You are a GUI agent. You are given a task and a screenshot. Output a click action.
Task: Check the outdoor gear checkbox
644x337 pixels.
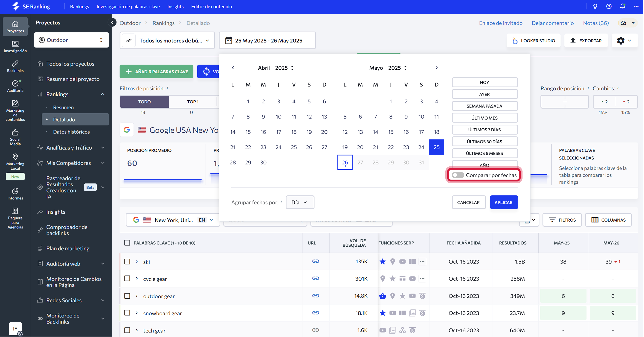127,296
